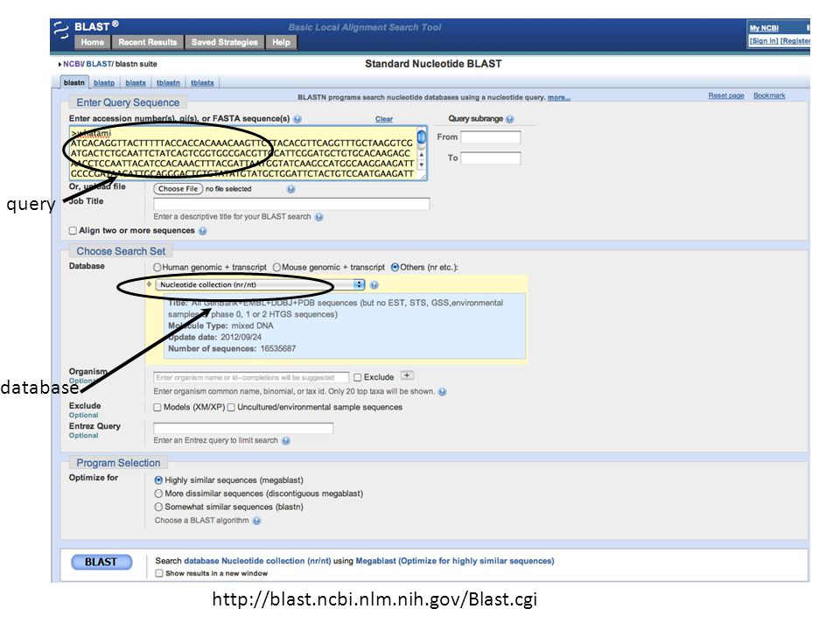Click the My NCBI link
This screenshot has height=630, width=840.
tap(764, 28)
